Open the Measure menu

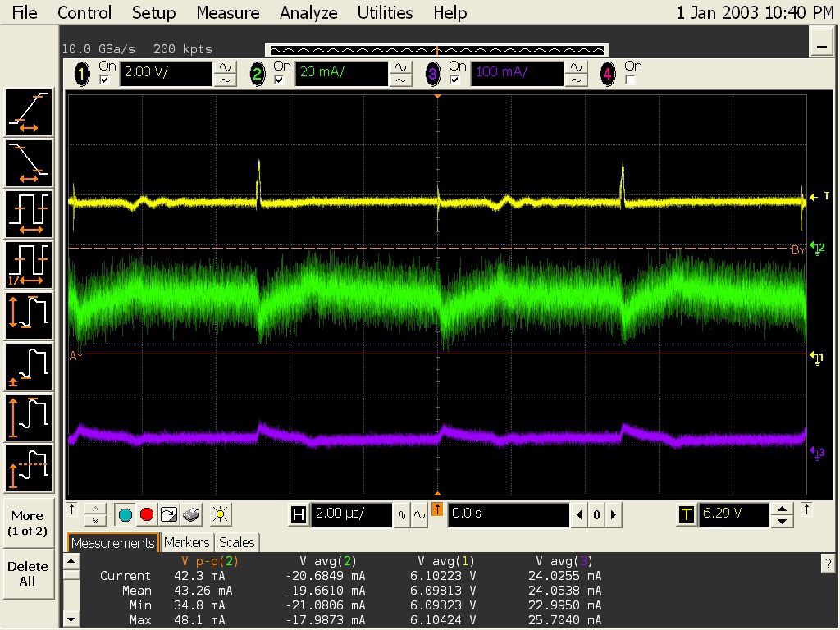(228, 13)
